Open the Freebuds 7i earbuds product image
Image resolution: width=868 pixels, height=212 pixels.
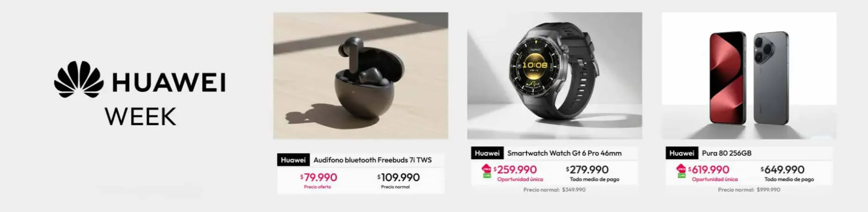361,76
